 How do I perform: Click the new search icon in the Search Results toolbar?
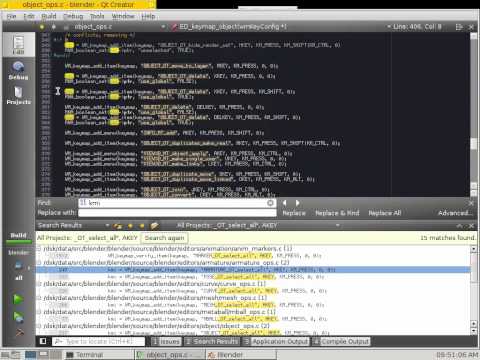[117, 226]
